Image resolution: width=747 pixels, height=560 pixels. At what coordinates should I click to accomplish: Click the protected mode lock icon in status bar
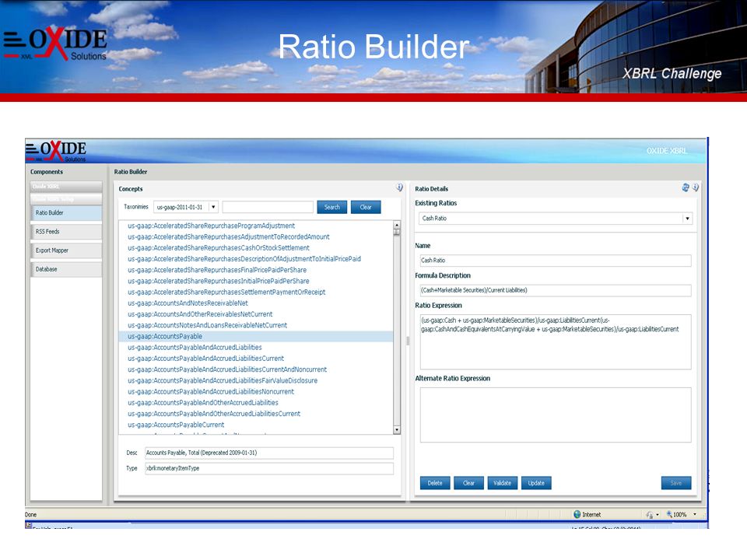(649, 515)
